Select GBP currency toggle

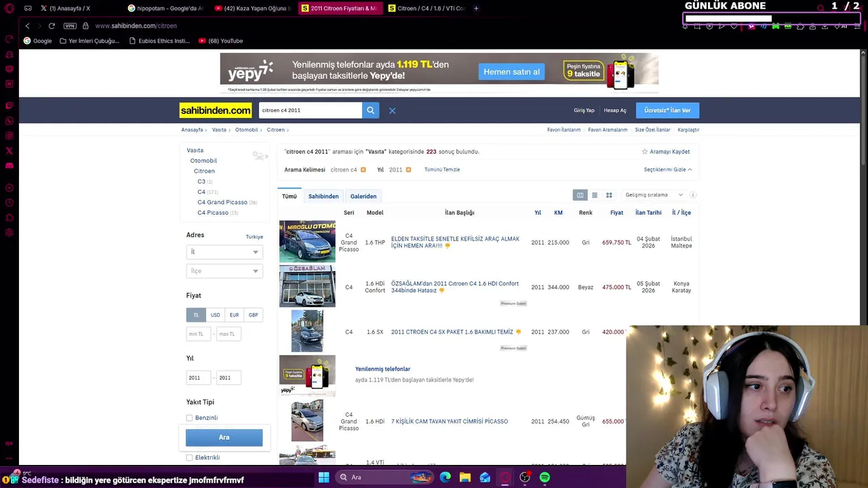253,315
